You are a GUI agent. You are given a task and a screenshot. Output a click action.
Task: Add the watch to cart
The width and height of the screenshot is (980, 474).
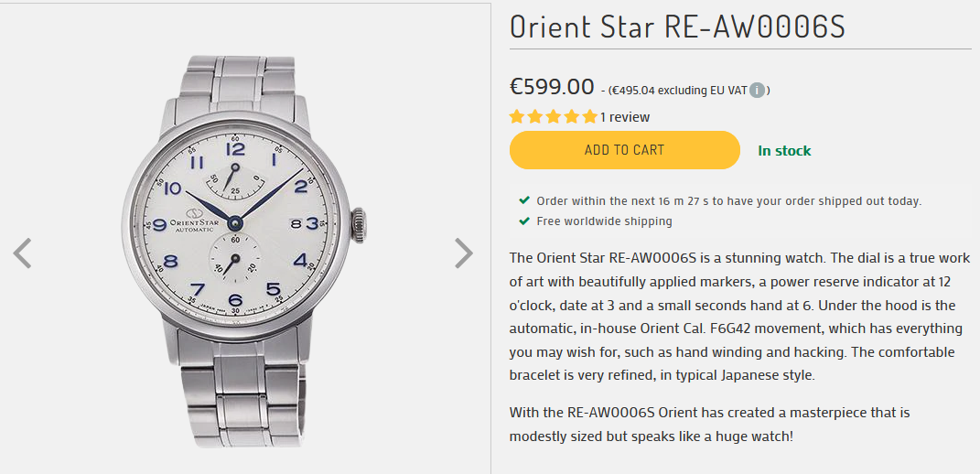point(624,150)
